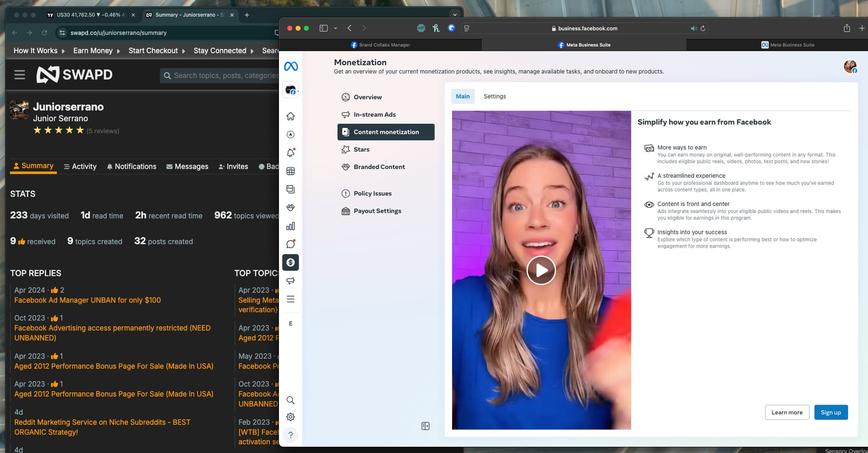Toggle the Safari sidebar panel button
Screen dimensions: 868x453
point(323,28)
